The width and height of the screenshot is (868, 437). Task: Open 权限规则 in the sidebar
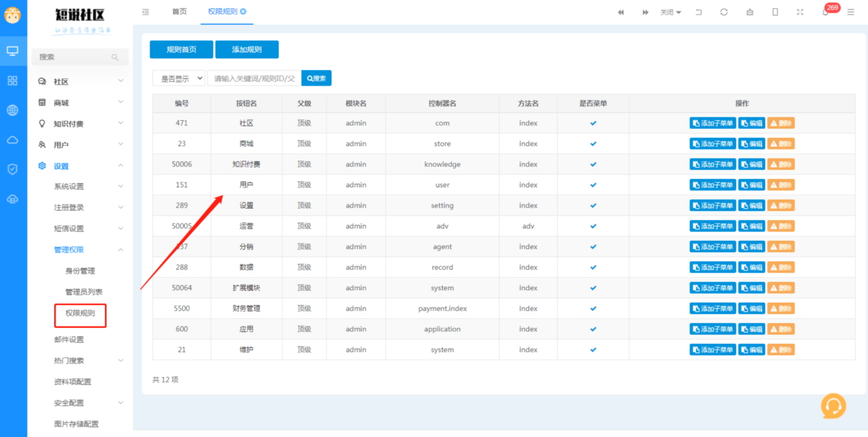point(80,314)
